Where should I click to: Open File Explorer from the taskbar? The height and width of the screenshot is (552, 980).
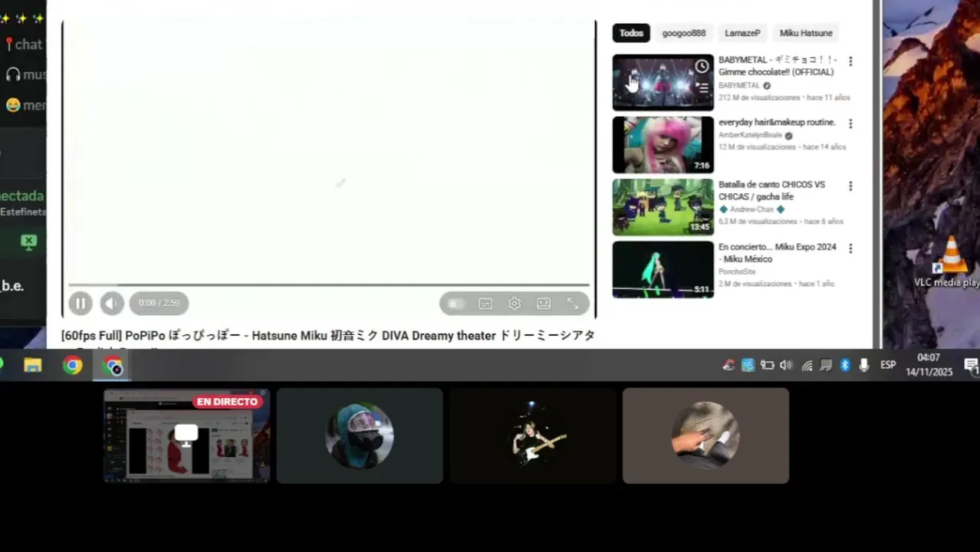(x=32, y=366)
